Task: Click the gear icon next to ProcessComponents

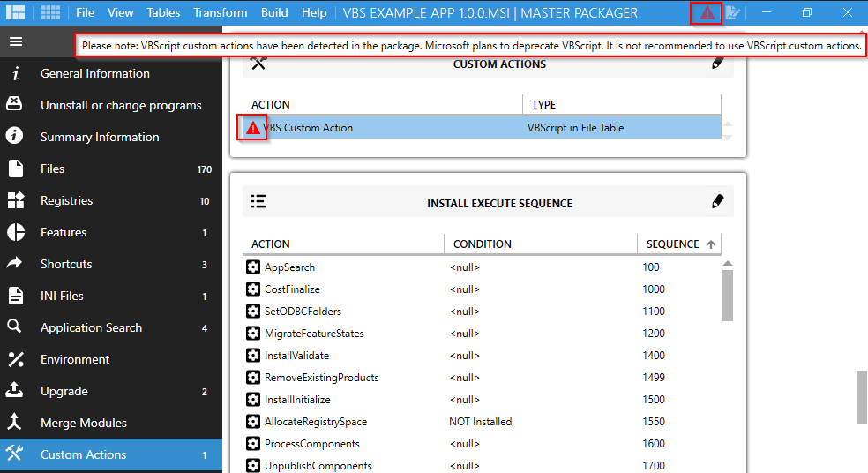Action: 253,444
